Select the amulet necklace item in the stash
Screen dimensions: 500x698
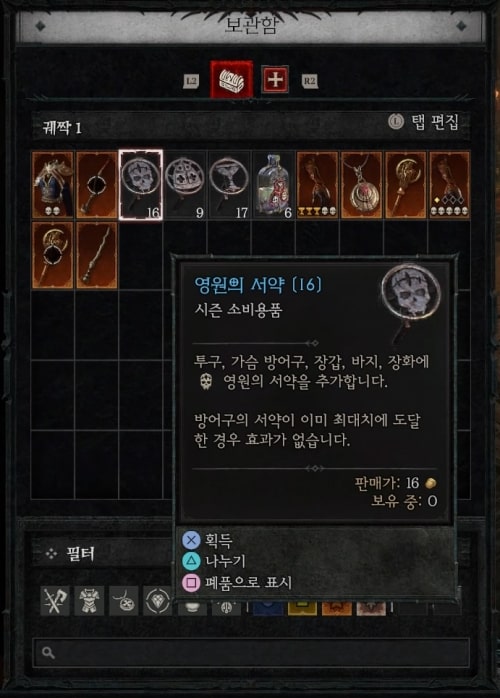(362, 185)
